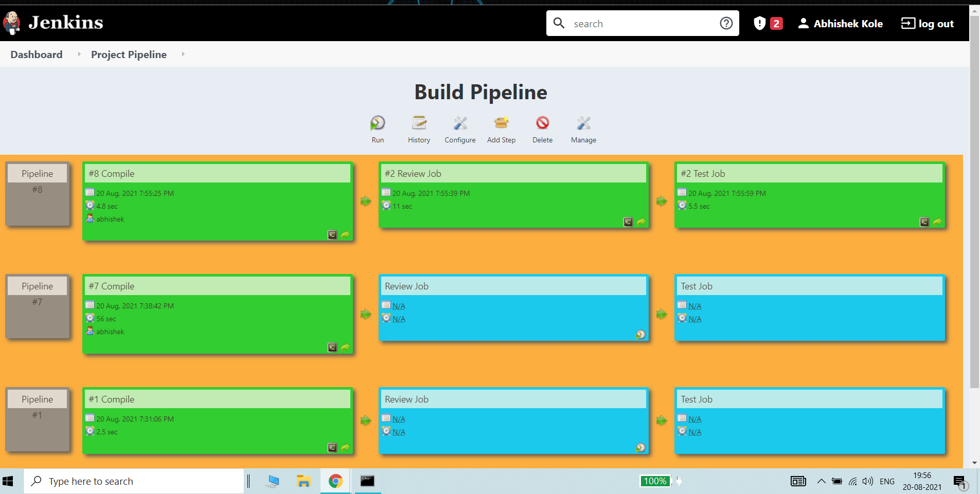Delete the pipeline view
The width and height of the screenshot is (980, 494).
542,123
